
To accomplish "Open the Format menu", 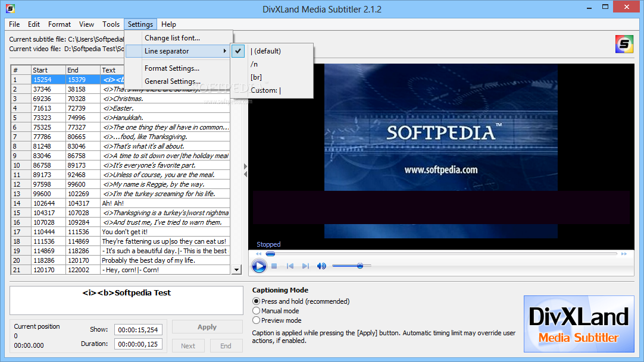I will [x=59, y=24].
